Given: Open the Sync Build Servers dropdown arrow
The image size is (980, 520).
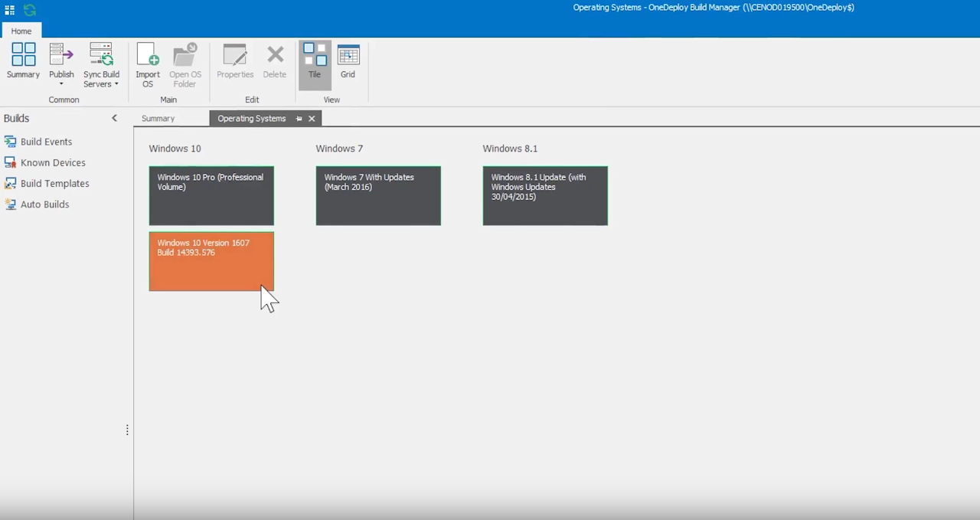Looking at the screenshot, I should click(116, 84).
